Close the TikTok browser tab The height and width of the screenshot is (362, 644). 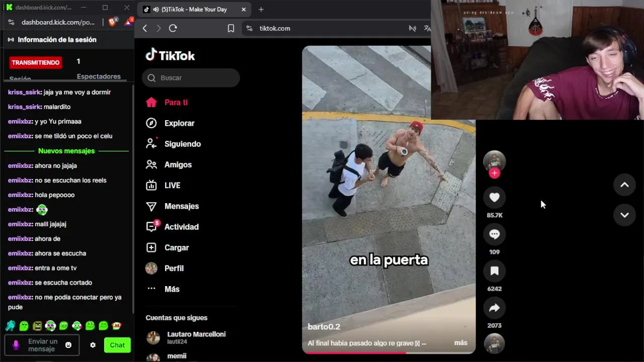[x=244, y=9]
